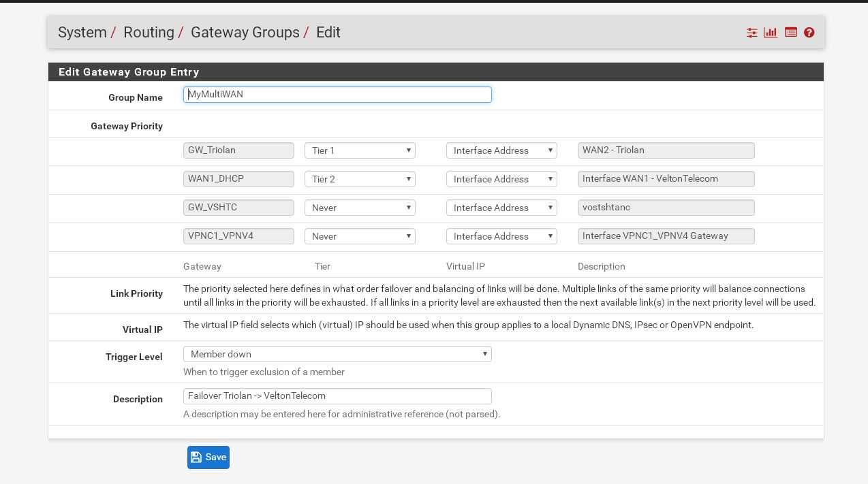Click the Group Name input field
The height and width of the screenshot is (484, 868).
click(337, 95)
